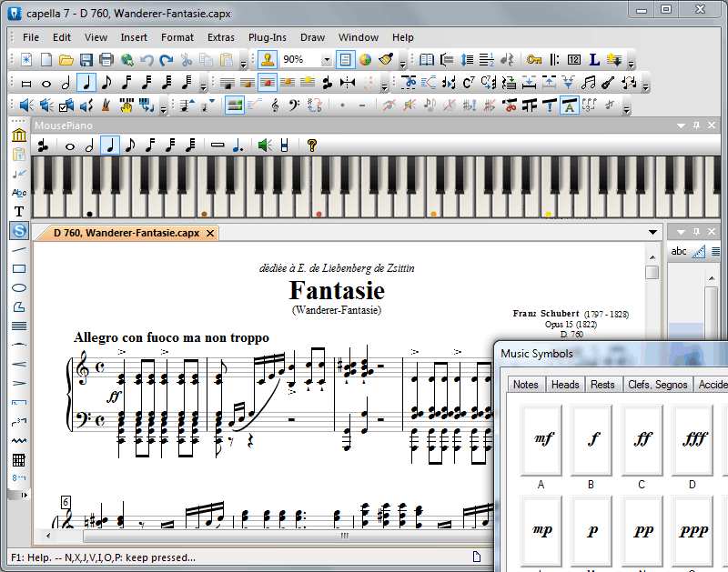Screen dimensions: 728x572
Task: Insert the mp dynamic symbol
Action: 541,530
